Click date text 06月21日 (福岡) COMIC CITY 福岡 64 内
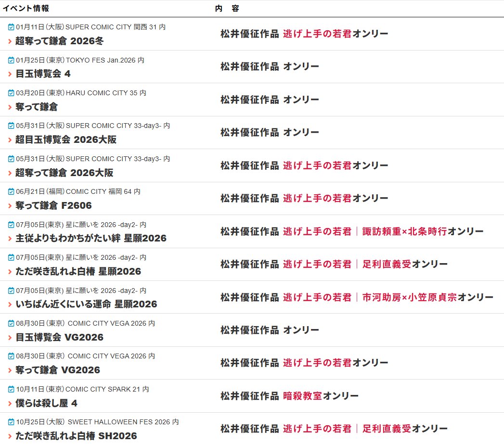504x444 pixels. click(x=78, y=191)
